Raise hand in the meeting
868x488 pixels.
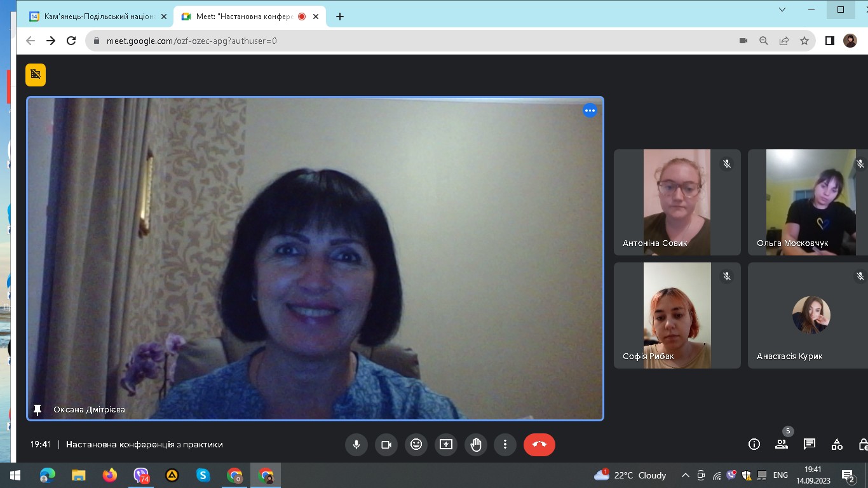[x=476, y=445]
